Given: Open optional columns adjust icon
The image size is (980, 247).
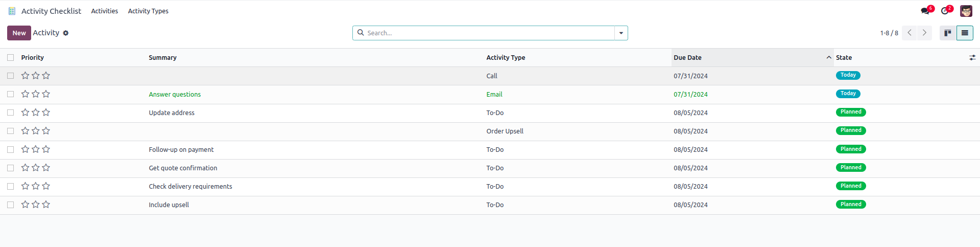Looking at the screenshot, I should (x=972, y=58).
